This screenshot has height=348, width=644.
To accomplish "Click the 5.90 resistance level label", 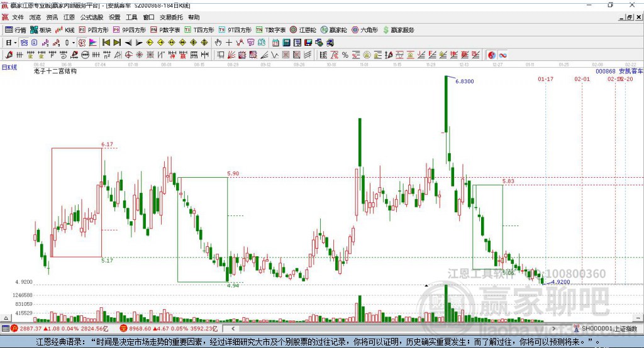I will click(x=233, y=173).
